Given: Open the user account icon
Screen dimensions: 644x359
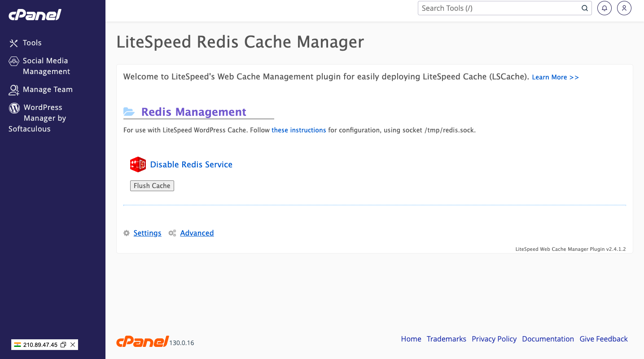Looking at the screenshot, I should pyautogui.click(x=624, y=8).
